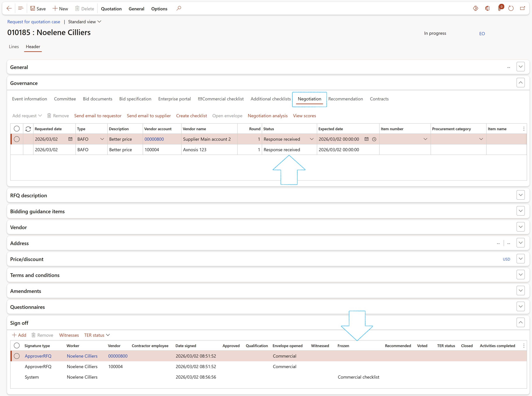Screen dimensions: 532x396
Task: Click Send email to supplier
Action: (149, 116)
